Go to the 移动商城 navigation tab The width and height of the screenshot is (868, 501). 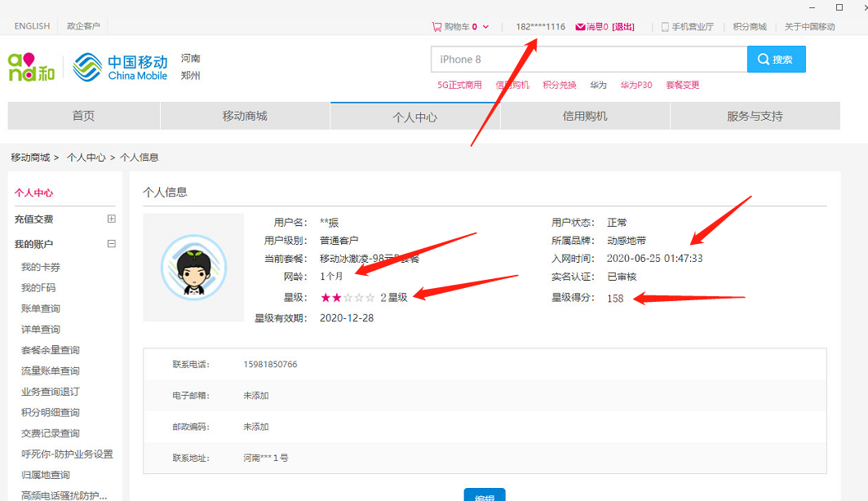(246, 116)
